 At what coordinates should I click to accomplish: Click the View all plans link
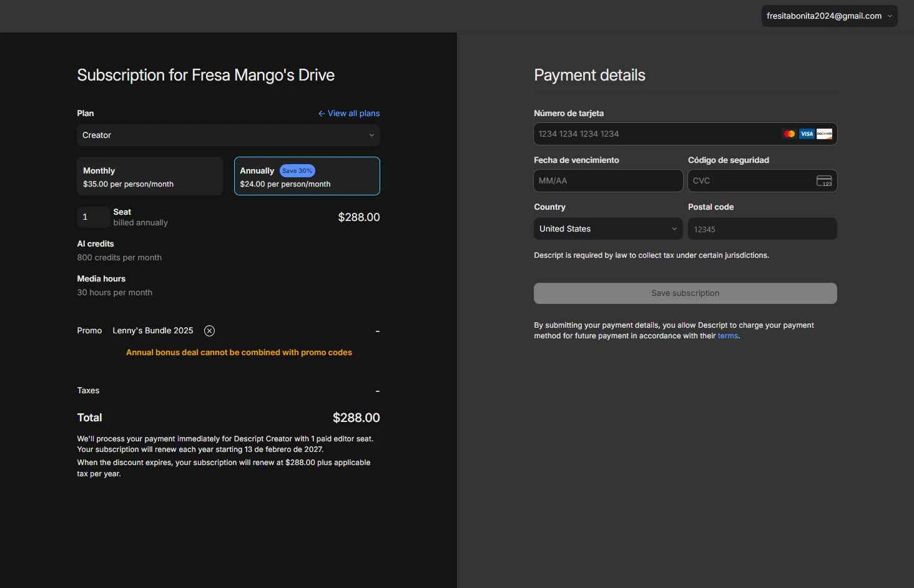pyautogui.click(x=353, y=114)
